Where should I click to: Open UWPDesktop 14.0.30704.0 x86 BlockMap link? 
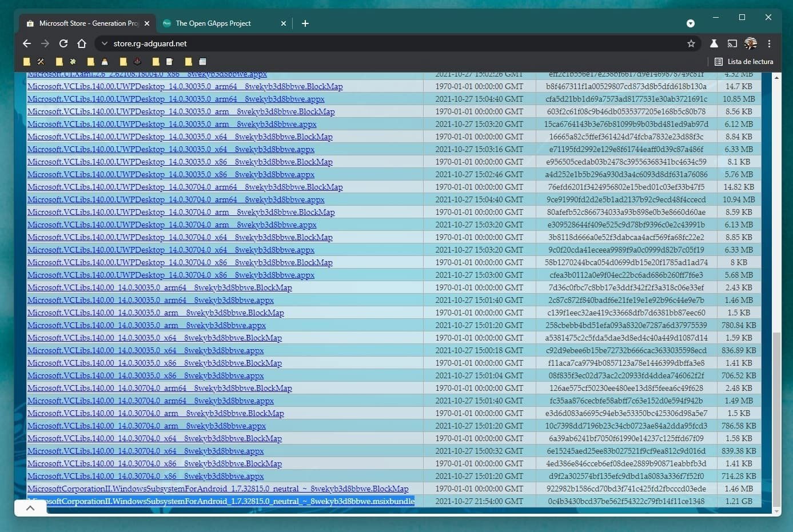click(x=180, y=262)
